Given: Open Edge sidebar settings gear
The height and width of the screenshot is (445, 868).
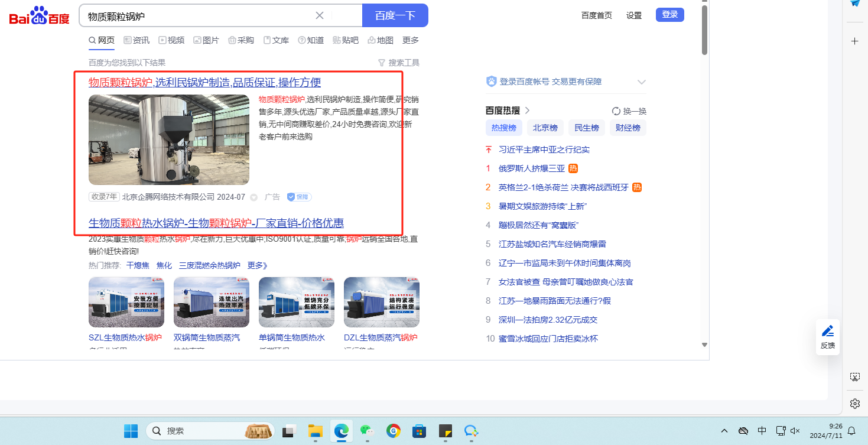Looking at the screenshot, I should click(854, 404).
